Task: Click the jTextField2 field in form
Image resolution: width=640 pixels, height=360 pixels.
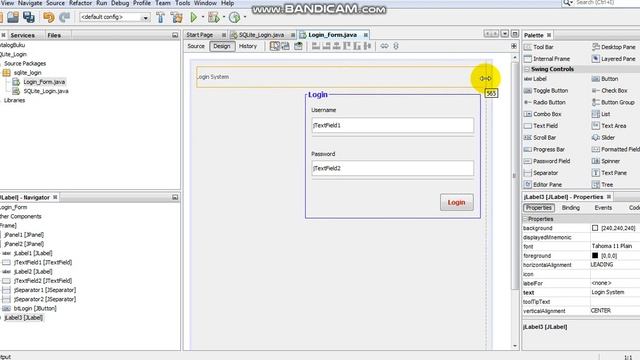Action: (393, 168)
